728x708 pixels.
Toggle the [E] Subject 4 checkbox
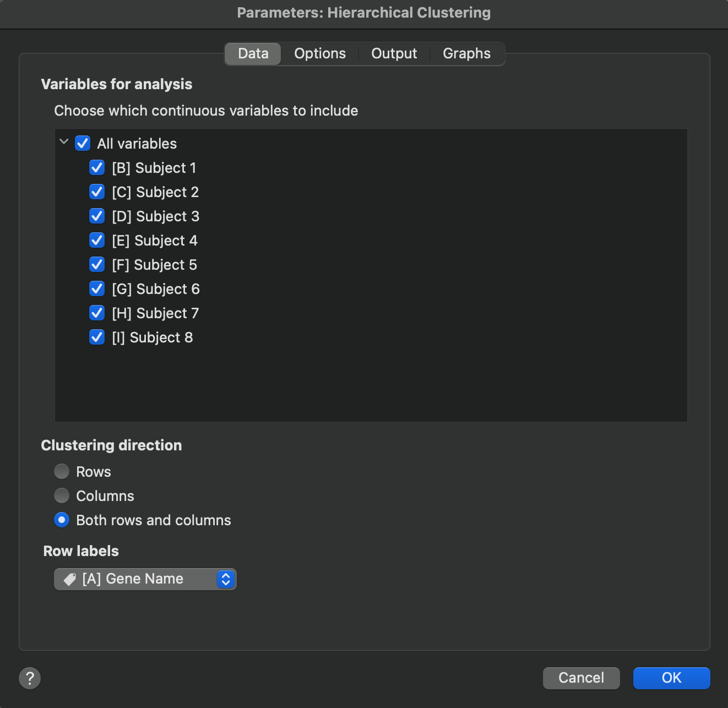coord(97,241)
